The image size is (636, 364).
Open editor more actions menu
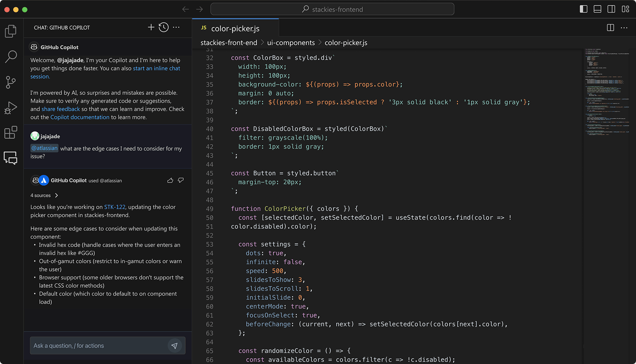624,27
